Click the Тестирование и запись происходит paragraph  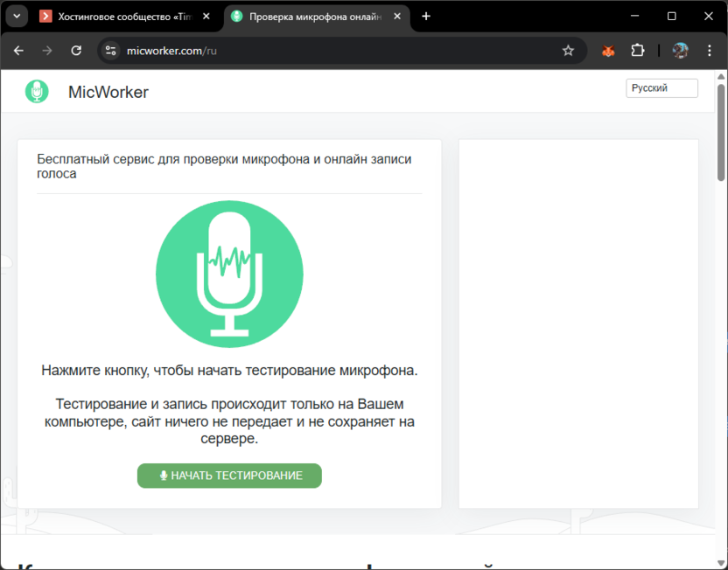[229, 421]
